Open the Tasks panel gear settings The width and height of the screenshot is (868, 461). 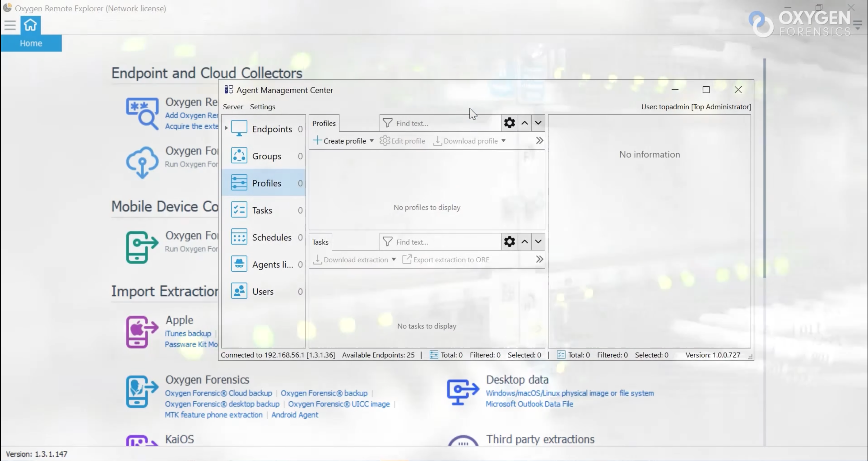pyautogui.click(x=509, y=241)
